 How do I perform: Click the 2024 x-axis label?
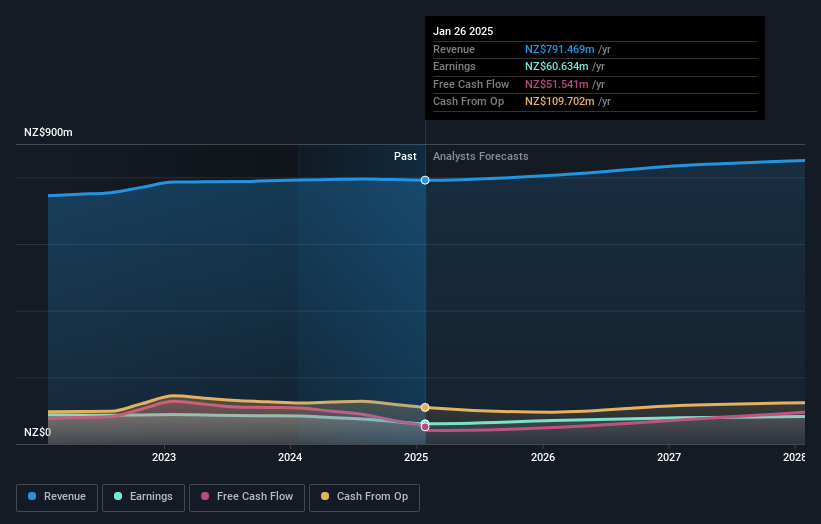point(290,457)
